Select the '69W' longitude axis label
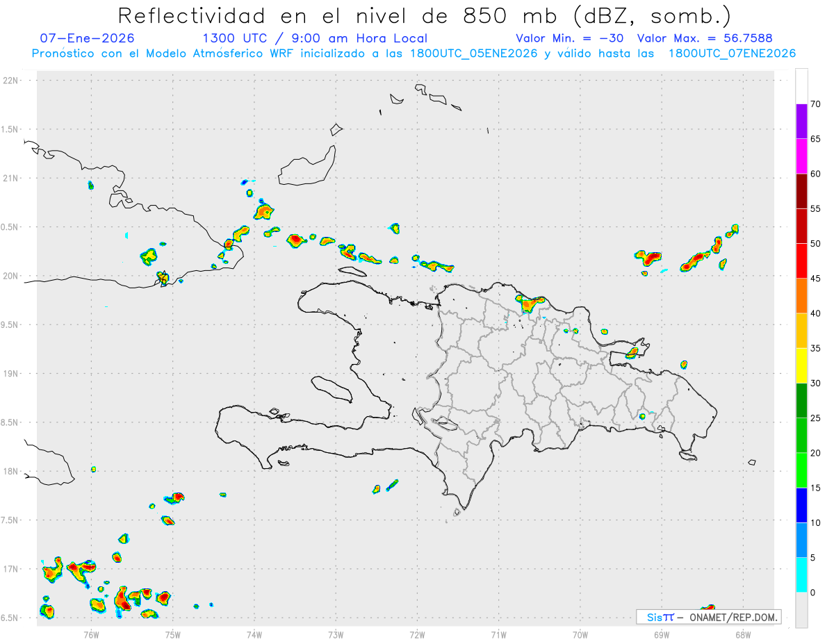The image size is (834, 644). (x=662, y=634)
